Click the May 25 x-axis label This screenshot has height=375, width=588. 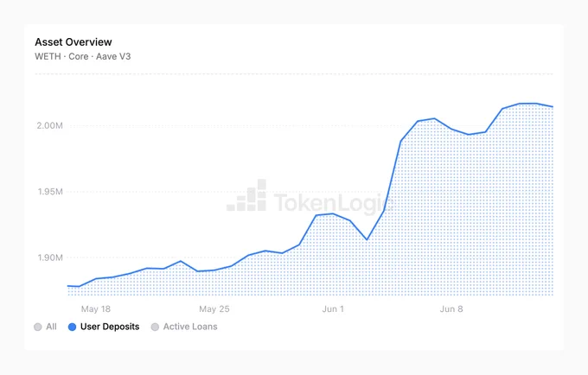click(214, 309)
